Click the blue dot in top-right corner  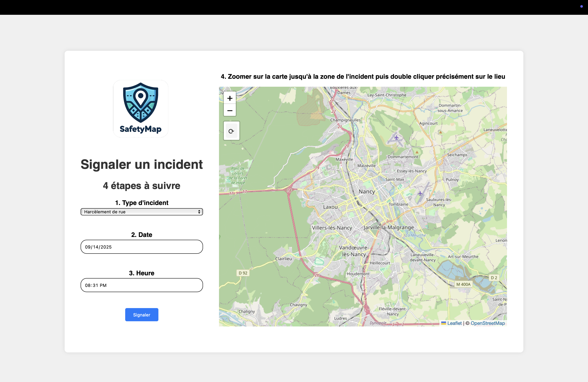[x=581, y=6]
